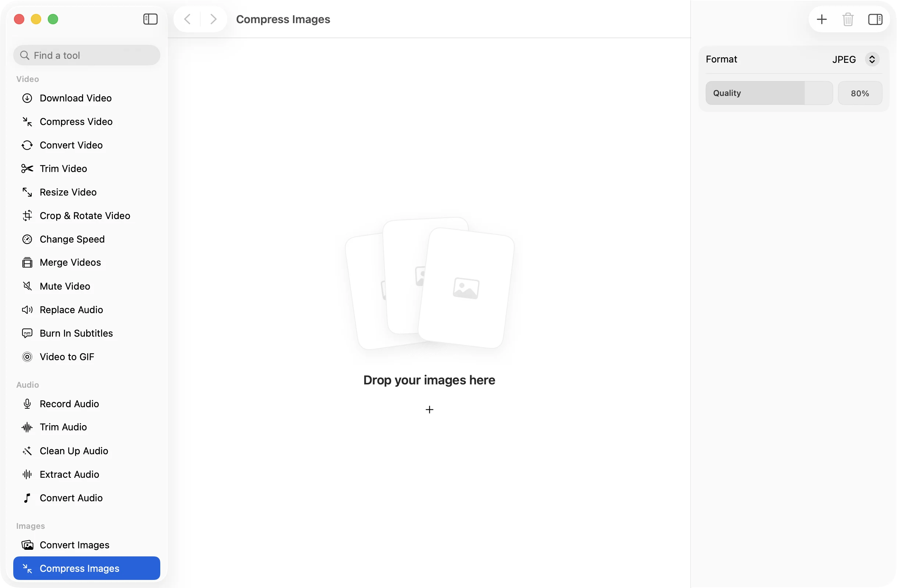The height and width of the screenshot is (588, 897).
Task: Select the Trim Audio tool
Action: 86,427
